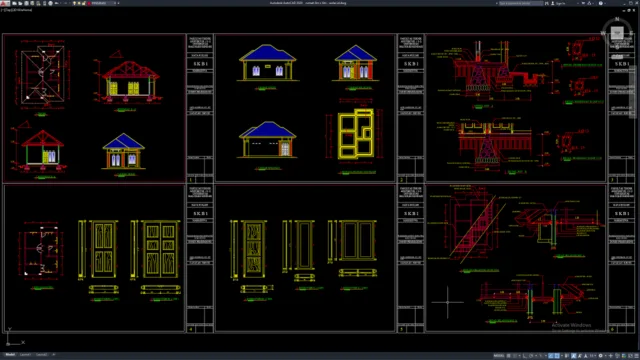
Task: Toggle the layer on/off lightbulb icon
Action: pyautogui.click(x=74, y=3)
